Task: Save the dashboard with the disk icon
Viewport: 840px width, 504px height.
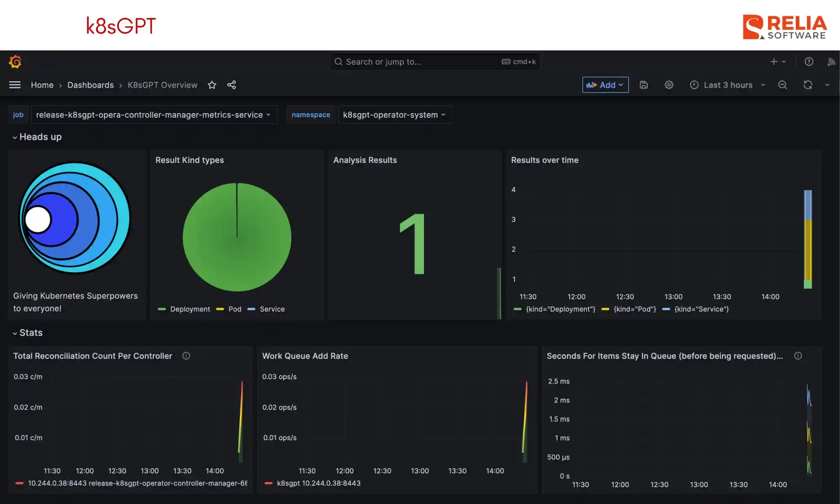Action: (643, 85)
